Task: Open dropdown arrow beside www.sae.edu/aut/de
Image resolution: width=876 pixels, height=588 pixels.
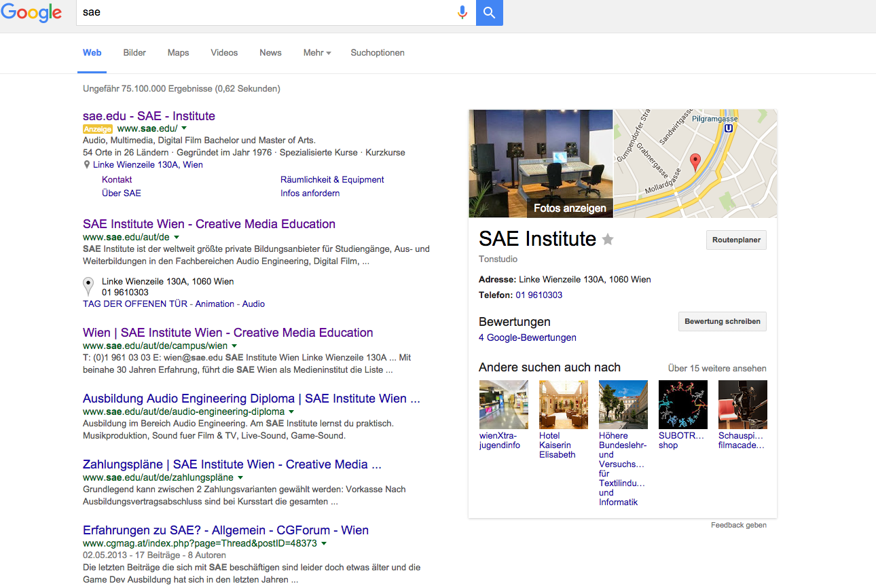Action: click(177, 237)
